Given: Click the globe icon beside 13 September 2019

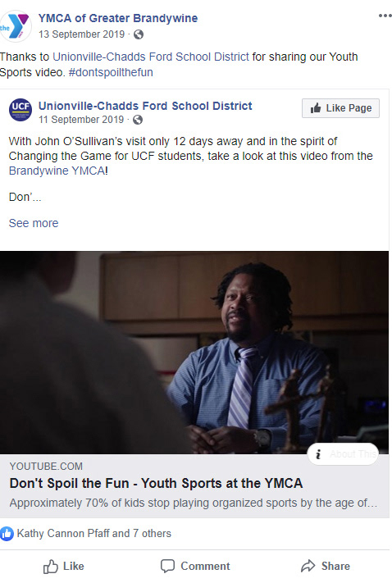Looking at the screenshot, I should point(139,34).
